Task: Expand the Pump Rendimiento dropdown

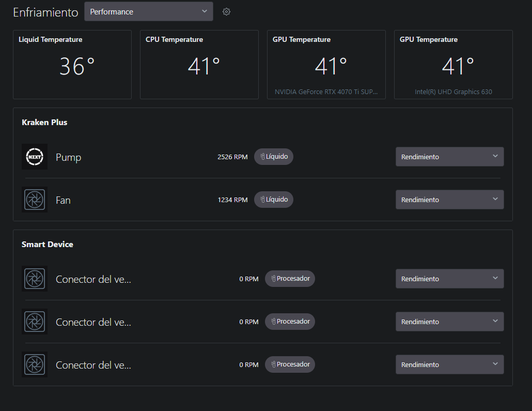Action: tap(449, 157)
